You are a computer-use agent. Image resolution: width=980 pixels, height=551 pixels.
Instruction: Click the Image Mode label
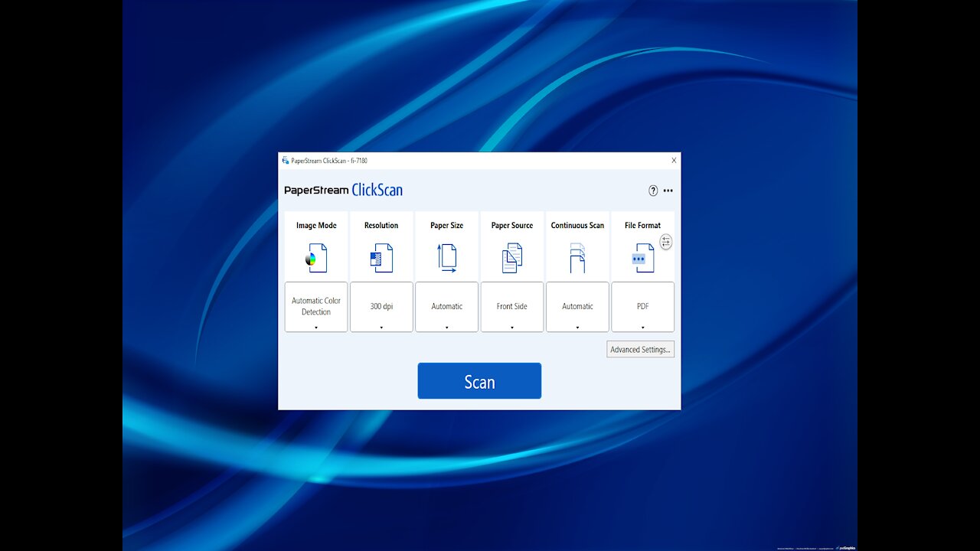click(x=316, y=226)
